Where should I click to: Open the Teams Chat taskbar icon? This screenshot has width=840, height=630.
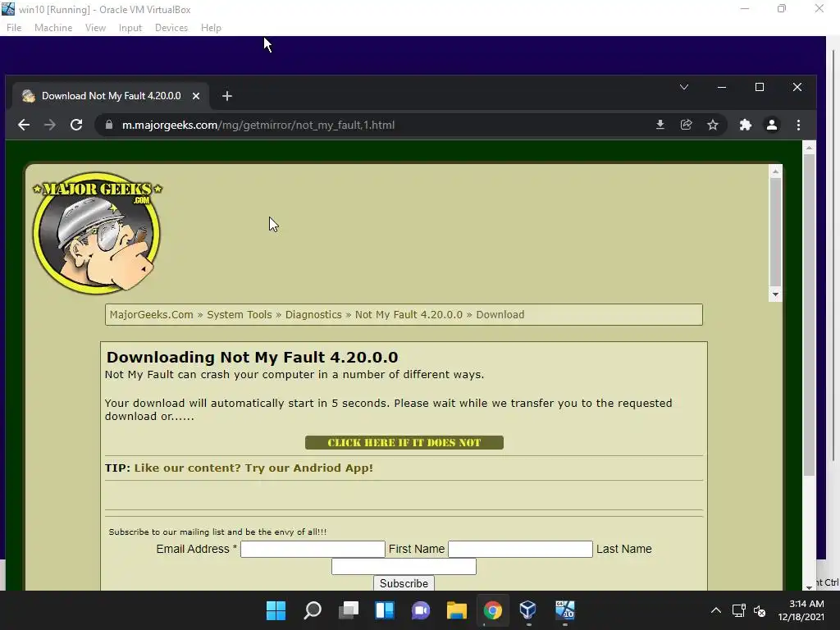(x=421, y=610)
